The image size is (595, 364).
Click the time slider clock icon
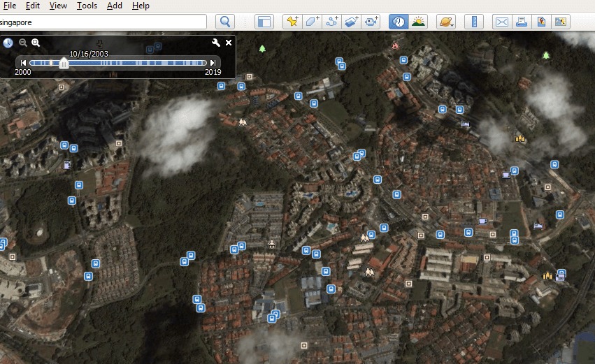point(8,43)
